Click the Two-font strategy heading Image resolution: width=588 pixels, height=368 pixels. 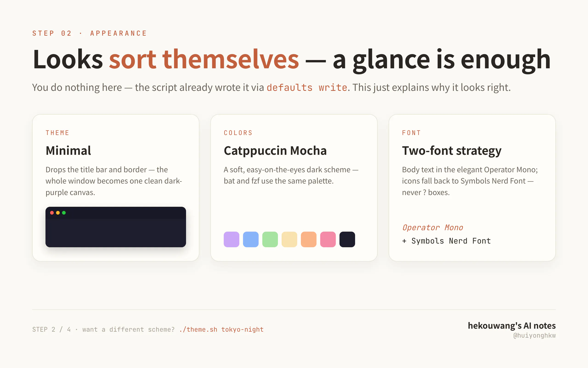click(x=452, y=150)
